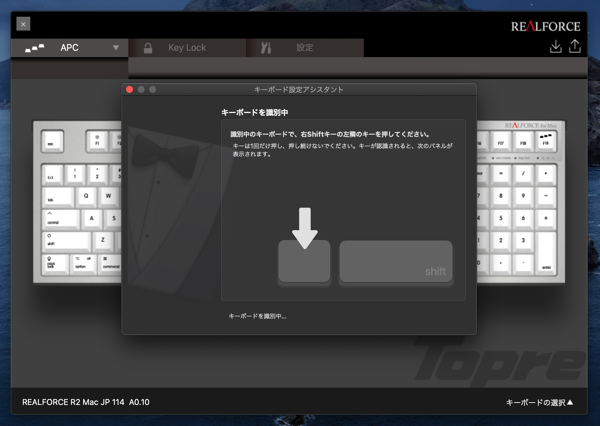
Task: Close the keyboard setup assistant dialog
Action: [129, 89]
